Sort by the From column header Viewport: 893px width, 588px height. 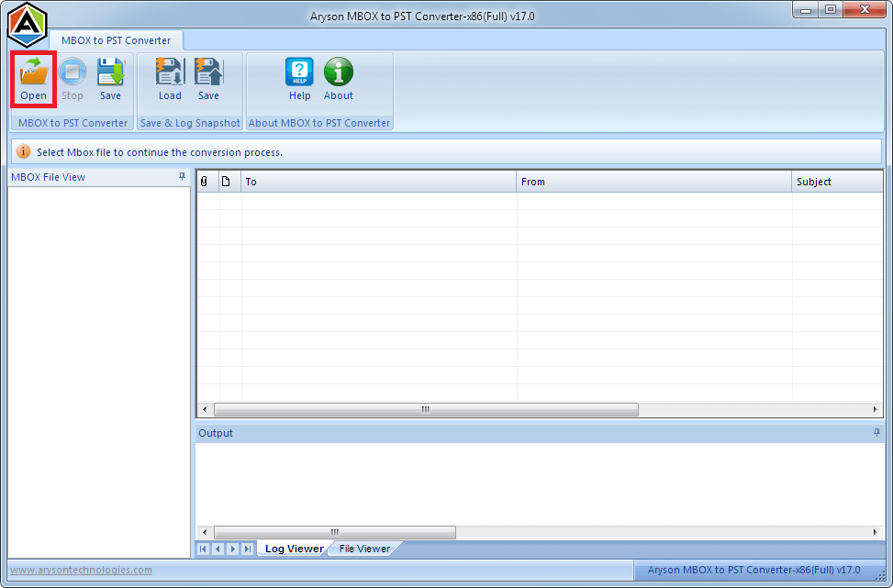coord(653,182)
